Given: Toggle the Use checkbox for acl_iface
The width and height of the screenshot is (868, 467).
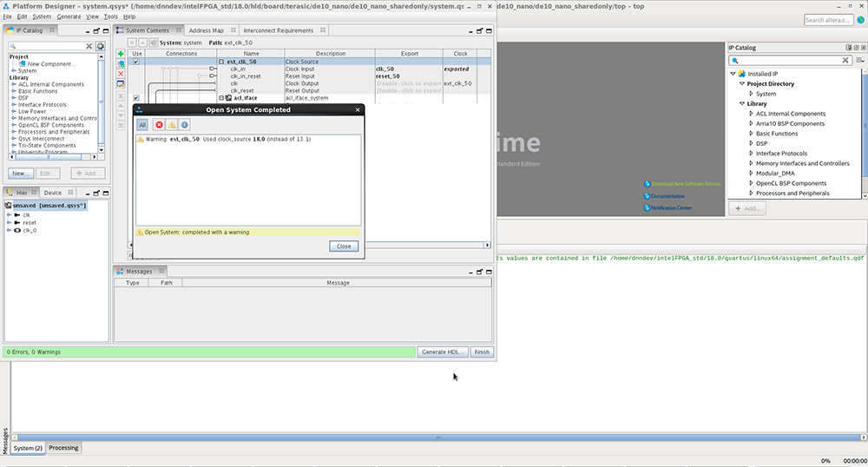Looking at the screenshot, I should [x=136, y=98].
